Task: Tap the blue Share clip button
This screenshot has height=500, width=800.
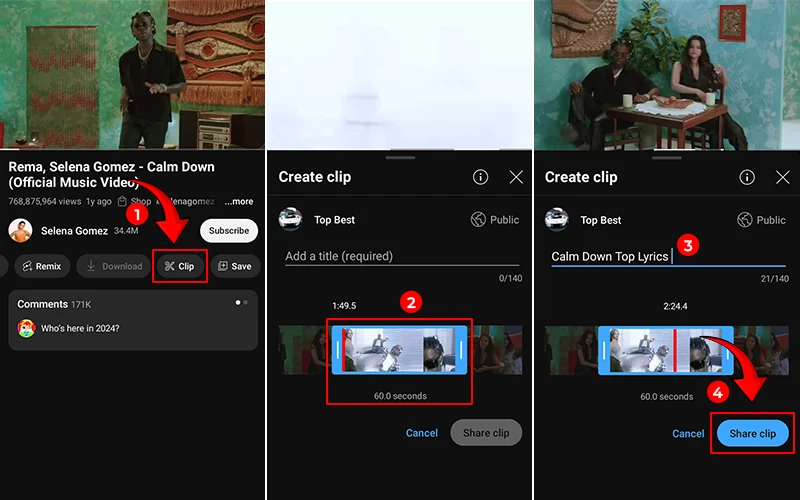Action: [x=753, y=434]
